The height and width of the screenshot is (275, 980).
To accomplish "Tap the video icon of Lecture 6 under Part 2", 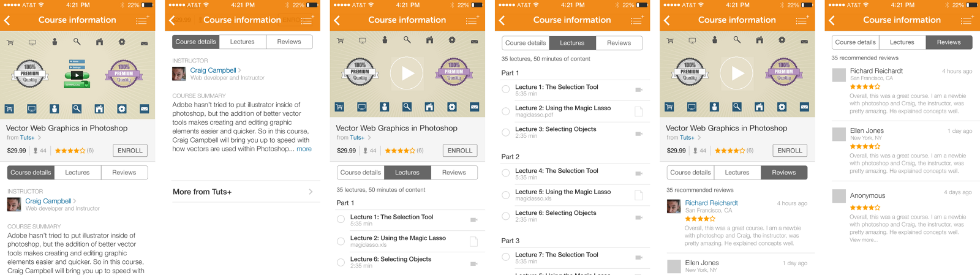I will coord(639,217).
